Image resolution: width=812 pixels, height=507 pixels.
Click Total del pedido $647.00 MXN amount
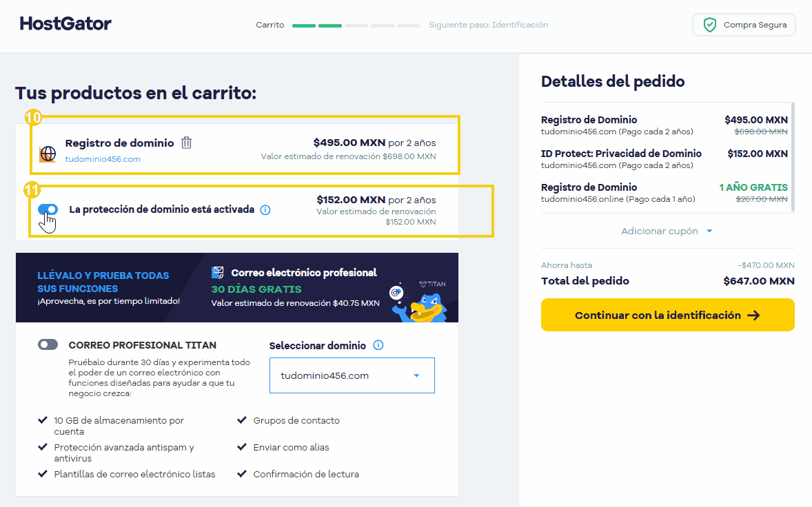[759, 281]
